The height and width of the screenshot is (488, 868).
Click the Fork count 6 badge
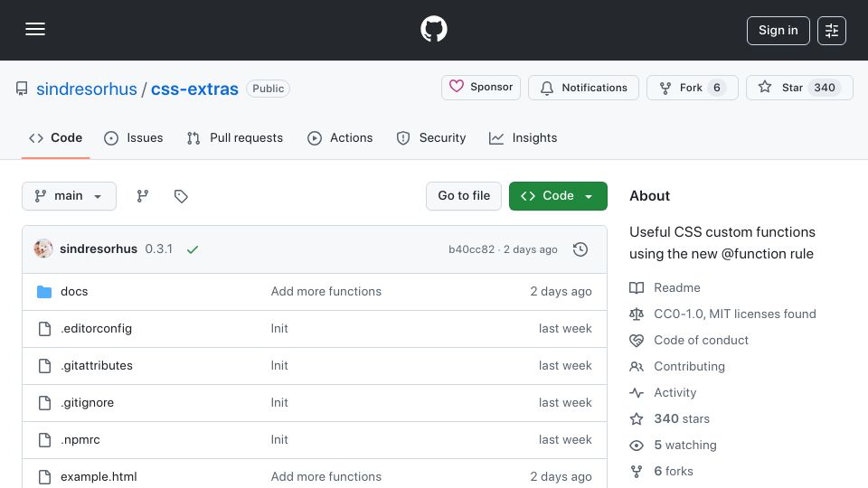click(717, 88)
